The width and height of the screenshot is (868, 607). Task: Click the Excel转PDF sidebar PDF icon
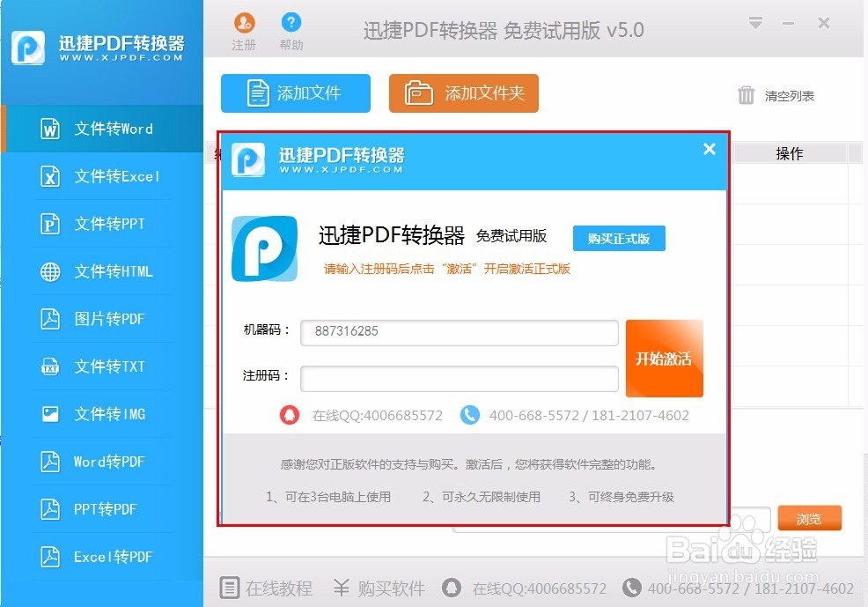pos(50,557)
